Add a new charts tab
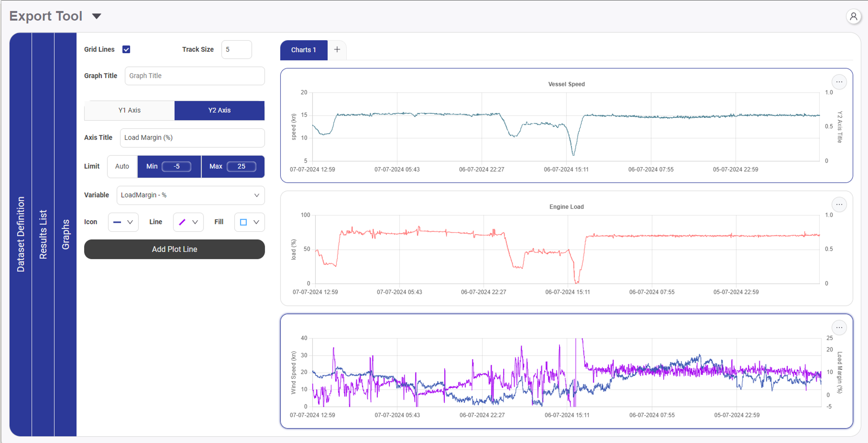 pos(337,50)
